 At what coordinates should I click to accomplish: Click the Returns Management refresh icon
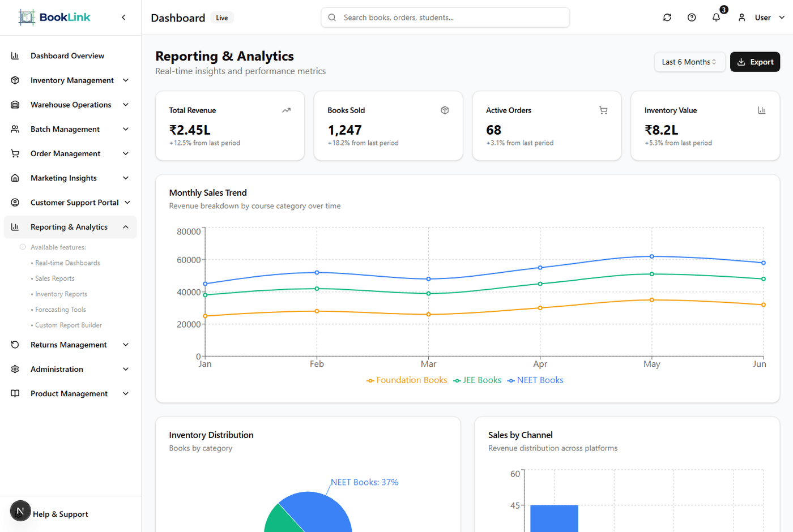pyautogui.click(x=14, y=345)
